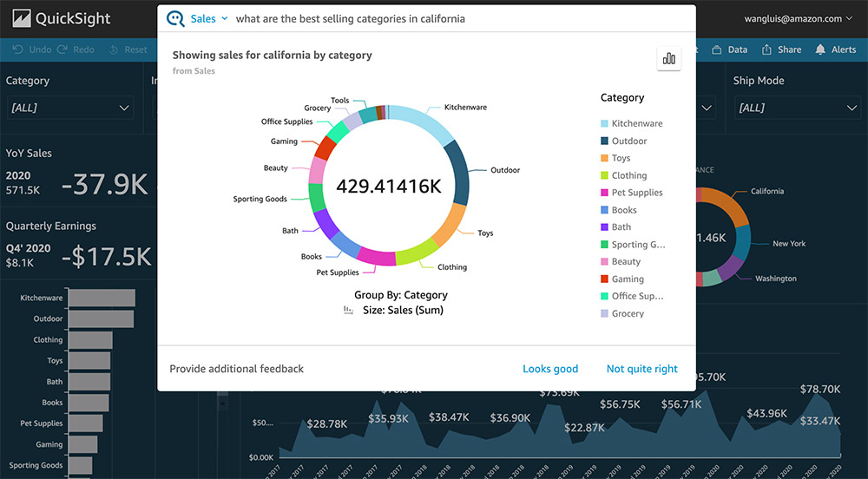Click the Size: Sales (Sum) text
The height and width of the screenshot is (479, 868).
[403, 311]
